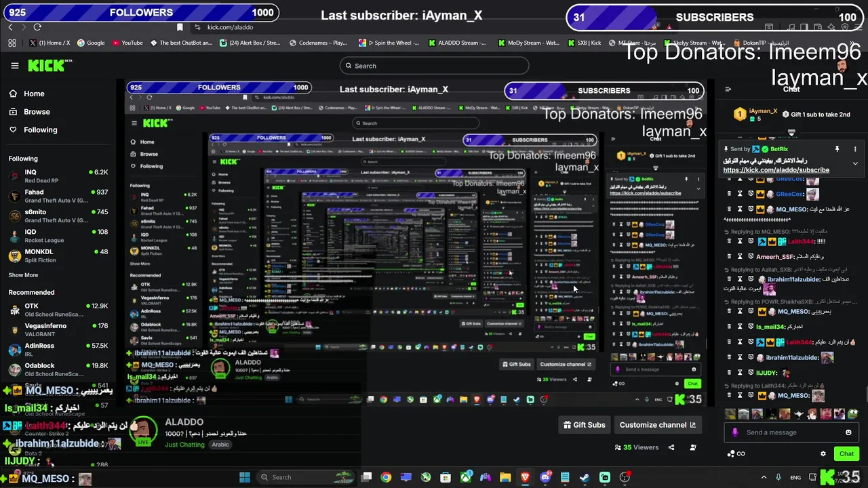Image resolution: width=868 pixels, height=488 pixels.
Task: Click the purple microphone icon in chat box
Action: coord(735,432)
